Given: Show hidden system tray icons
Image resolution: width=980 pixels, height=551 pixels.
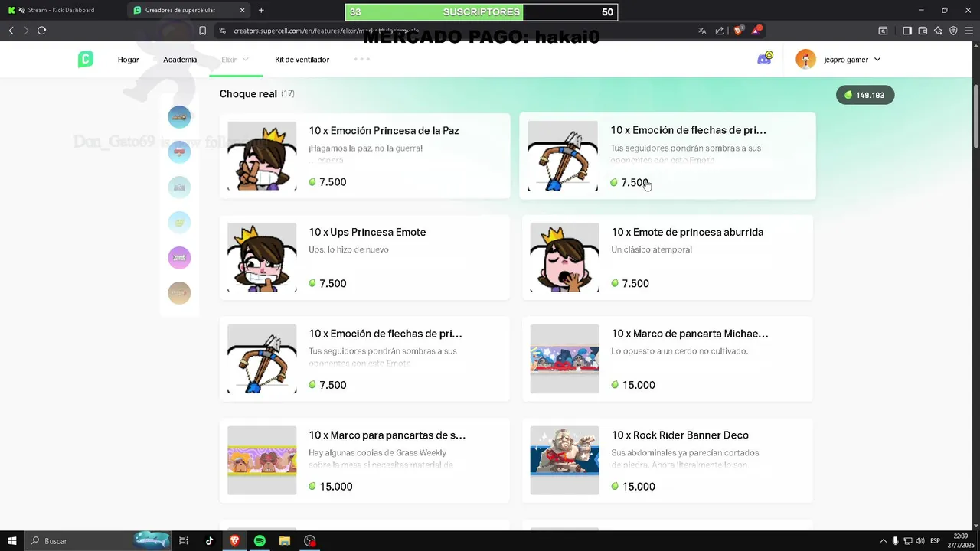Looking at the screenshot, I should point(883,541).
